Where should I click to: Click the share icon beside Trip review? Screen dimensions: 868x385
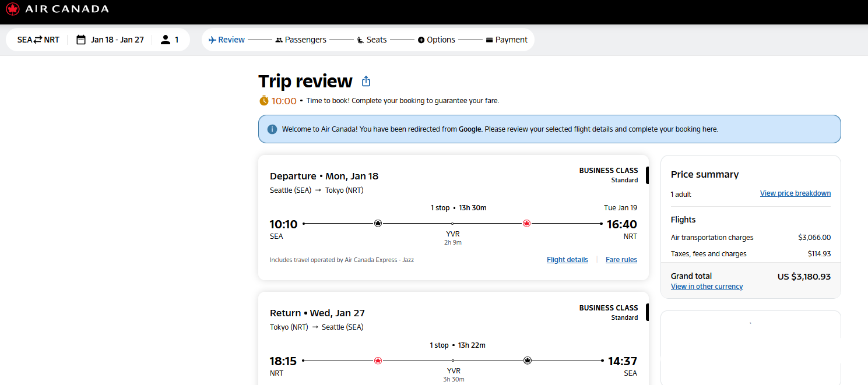tap(366, 81)
